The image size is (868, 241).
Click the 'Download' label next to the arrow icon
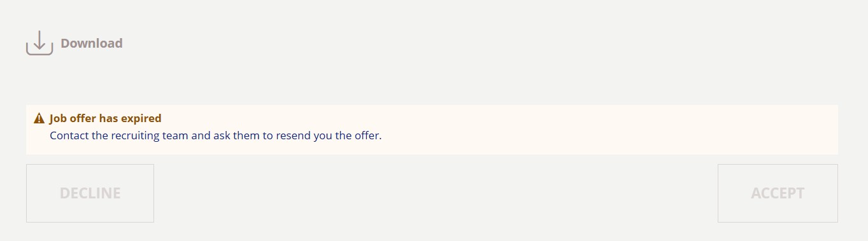(91, 43)
